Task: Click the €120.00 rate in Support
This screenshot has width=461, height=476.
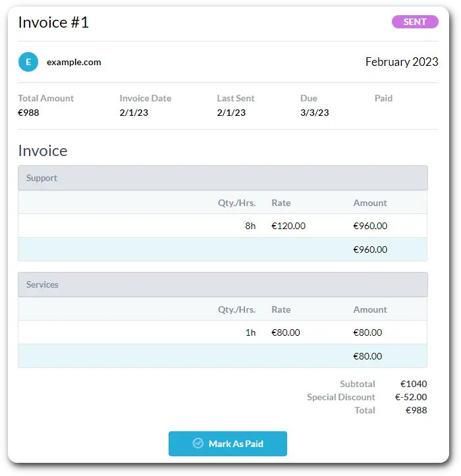Action: point(288,226)
